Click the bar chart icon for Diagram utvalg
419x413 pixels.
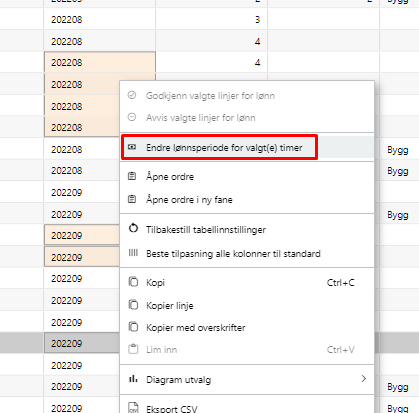[x=133, y=379]
